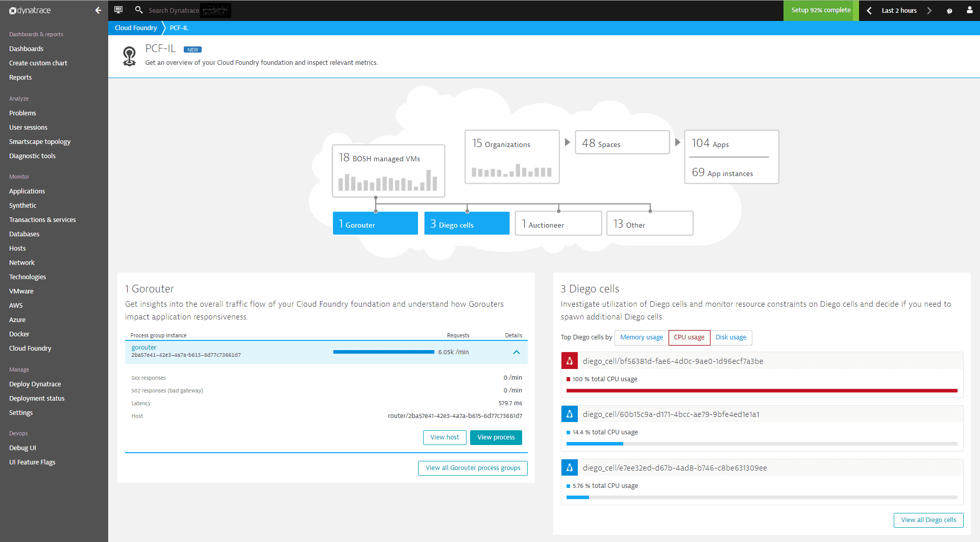Open UI Feature Flags
The height and width of the screenshot is (542, 980).
32,462
